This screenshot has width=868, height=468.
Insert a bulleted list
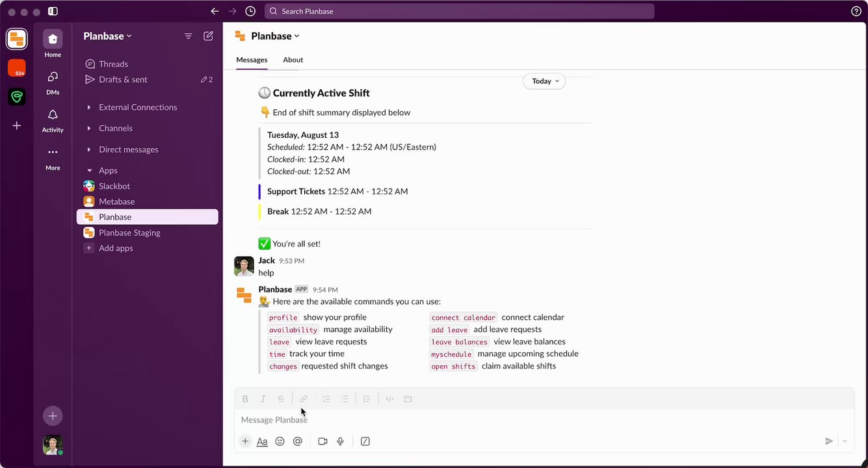click(x=345, y=399)
